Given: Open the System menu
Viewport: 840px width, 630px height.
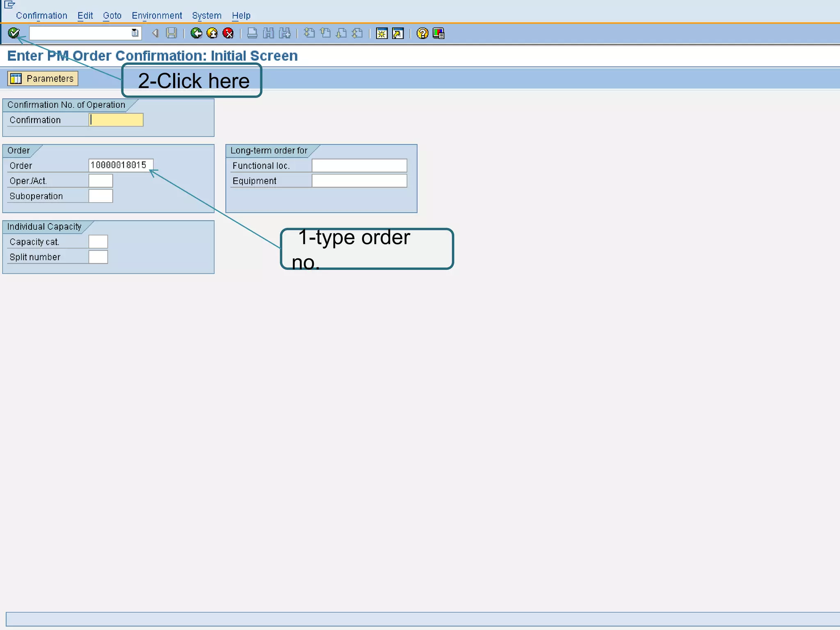Looking at the screenshot, I should click(207, 16).
